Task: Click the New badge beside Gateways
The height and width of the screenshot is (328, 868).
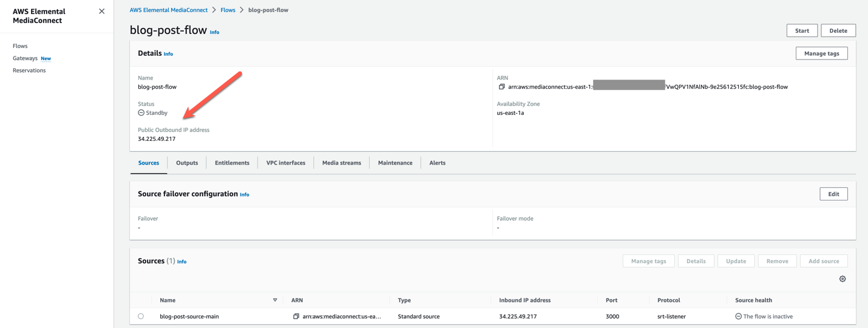Action: point(46,59)
